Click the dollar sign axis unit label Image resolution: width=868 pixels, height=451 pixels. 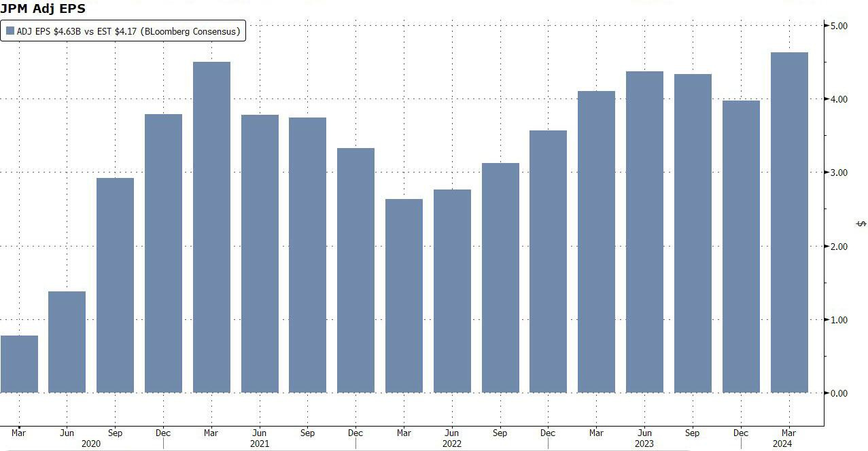861,223
